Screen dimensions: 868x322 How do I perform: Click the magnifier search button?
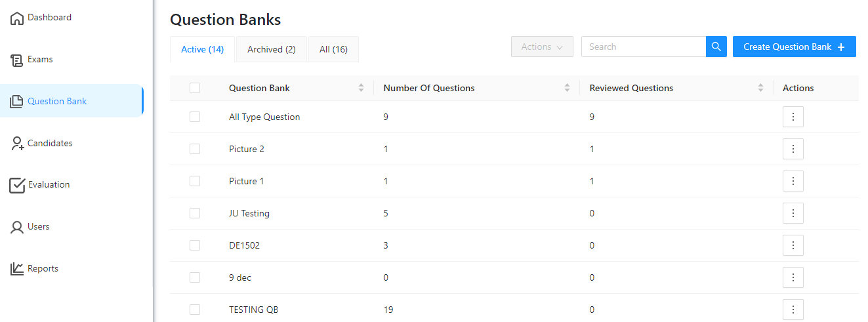716,47
